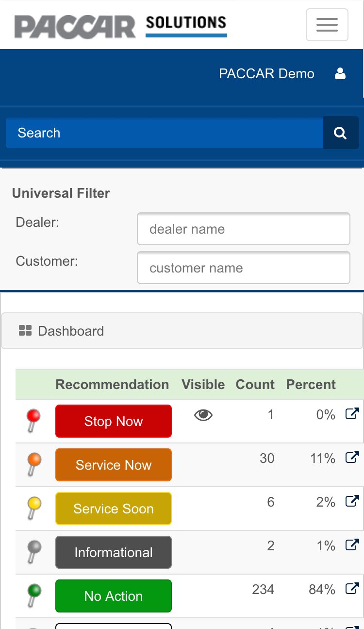Click the dealer name input field
The height and width of the screenshot is (629, 364).
(x=243, y=229)
